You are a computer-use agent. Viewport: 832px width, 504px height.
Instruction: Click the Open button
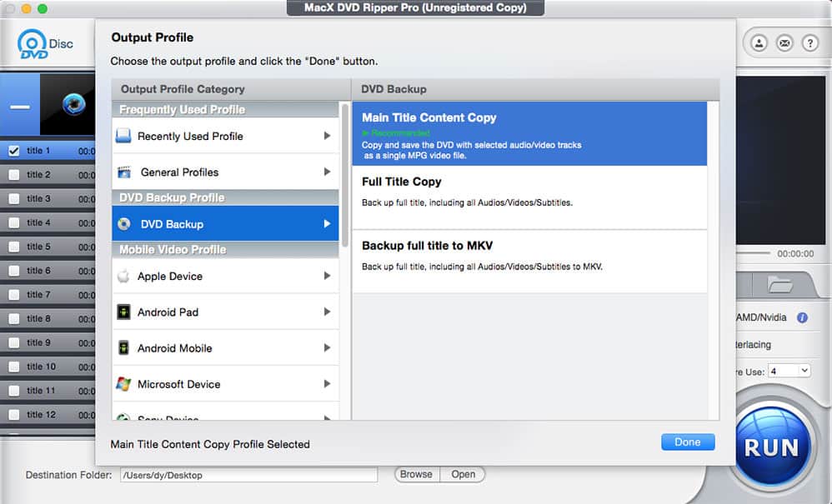pos(464,474)
